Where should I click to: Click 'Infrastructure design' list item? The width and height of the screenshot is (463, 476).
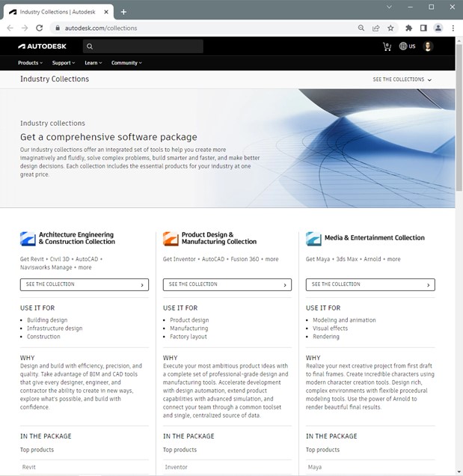click(x=55, y=328)
